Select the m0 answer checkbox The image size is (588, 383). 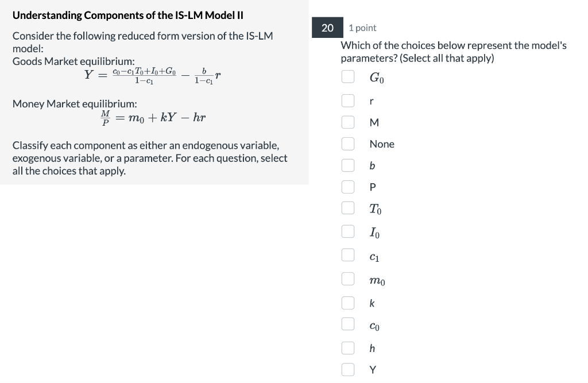coord(348,278)
